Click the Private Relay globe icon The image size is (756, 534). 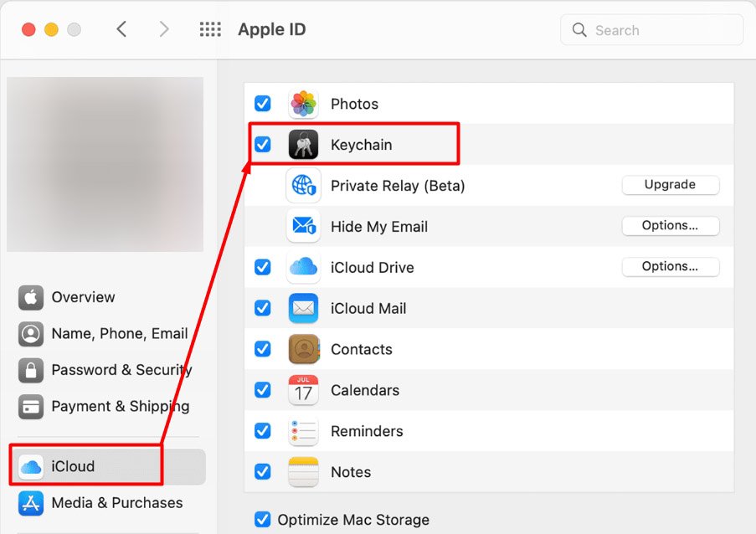303,186
